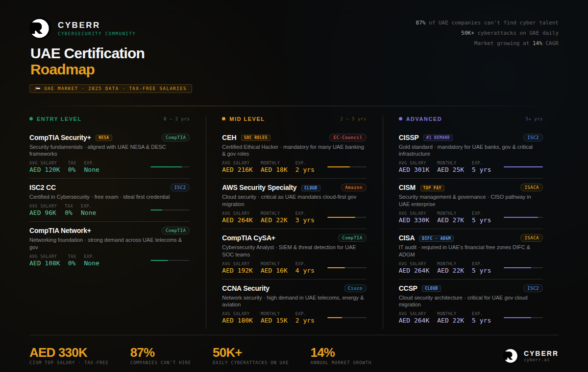Click the SOC ROLES tag beside CEH
This screenshot has height=372, width=588.
(x=256, y=138)
